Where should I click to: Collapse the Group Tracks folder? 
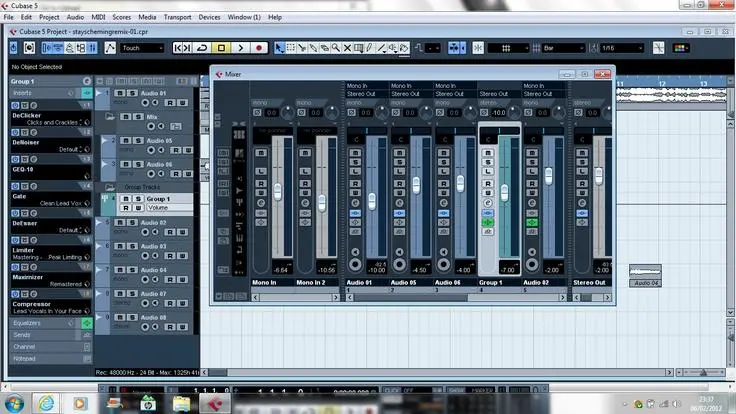click(x=110, y=187)
